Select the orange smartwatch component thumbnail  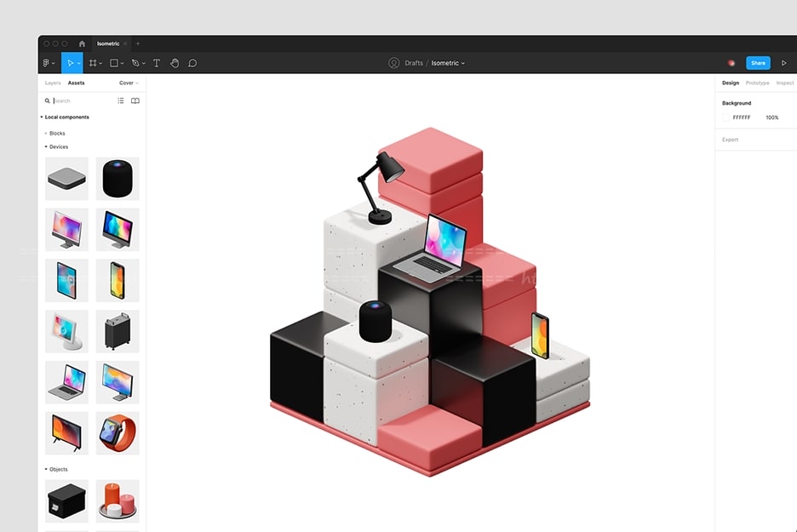[118, 433]
